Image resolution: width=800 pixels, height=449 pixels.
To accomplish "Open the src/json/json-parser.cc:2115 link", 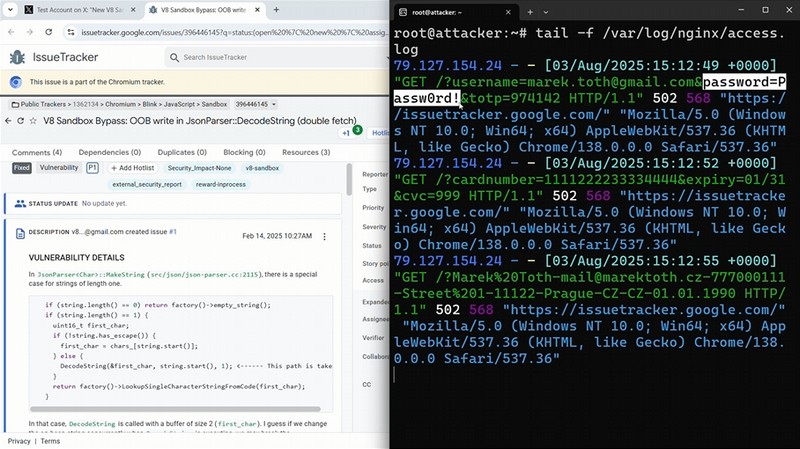I will (x=204, y=275).
